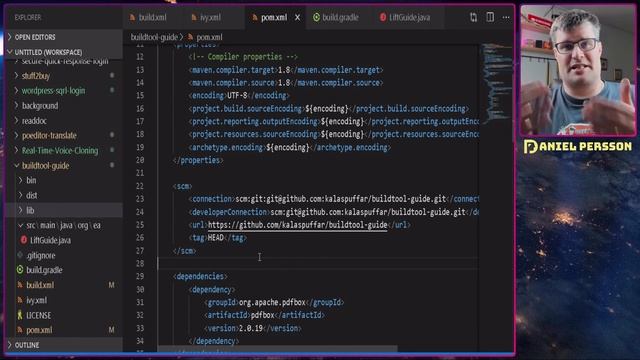Click the M status beside build.xml
Screen dimensions: 640x360
pos(111,285)
